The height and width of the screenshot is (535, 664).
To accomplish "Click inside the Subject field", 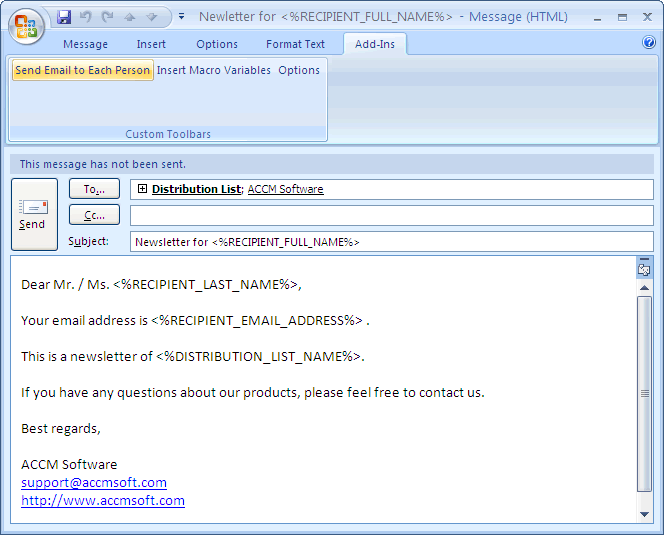I will click(x=392, y=241).
